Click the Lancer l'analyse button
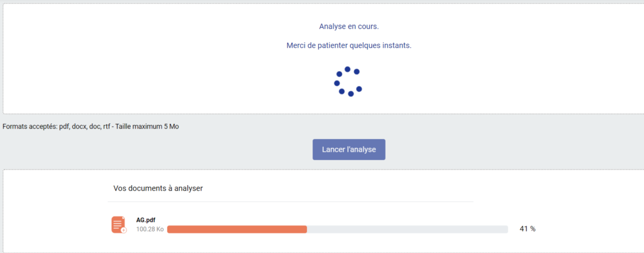The width and height of the screenshot is (644, 253). click(x=348, y=150)
